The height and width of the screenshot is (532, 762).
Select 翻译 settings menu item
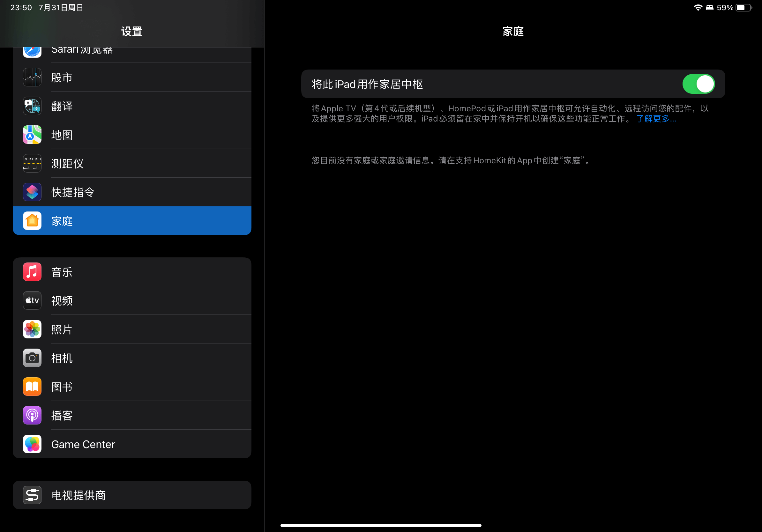[131, 106]
